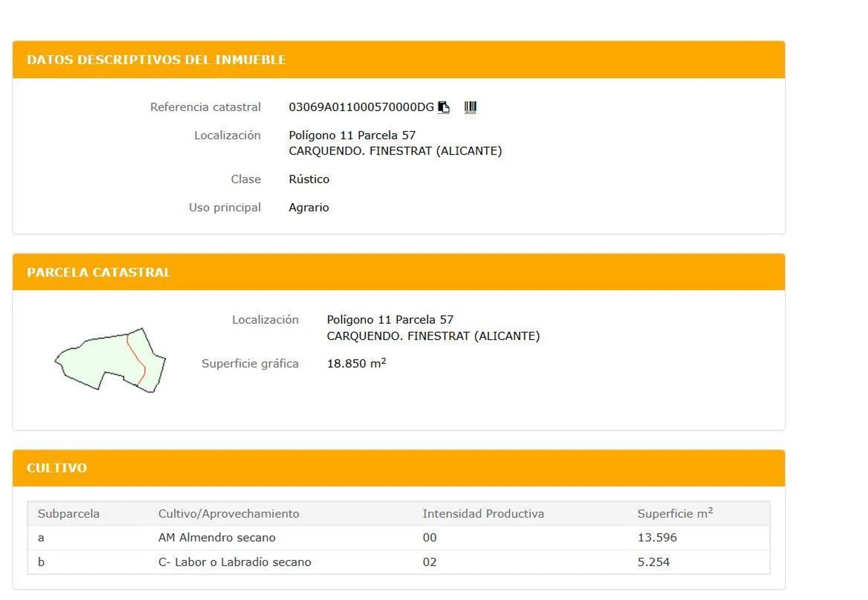Click the 'Parcela catastral' section header

(x=99, y=272)
